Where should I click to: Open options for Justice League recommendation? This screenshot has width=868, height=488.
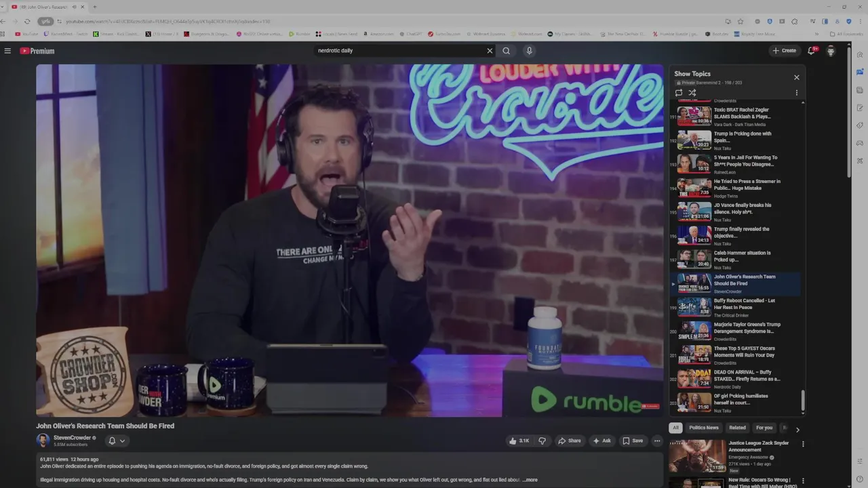(x=803, y=444)
